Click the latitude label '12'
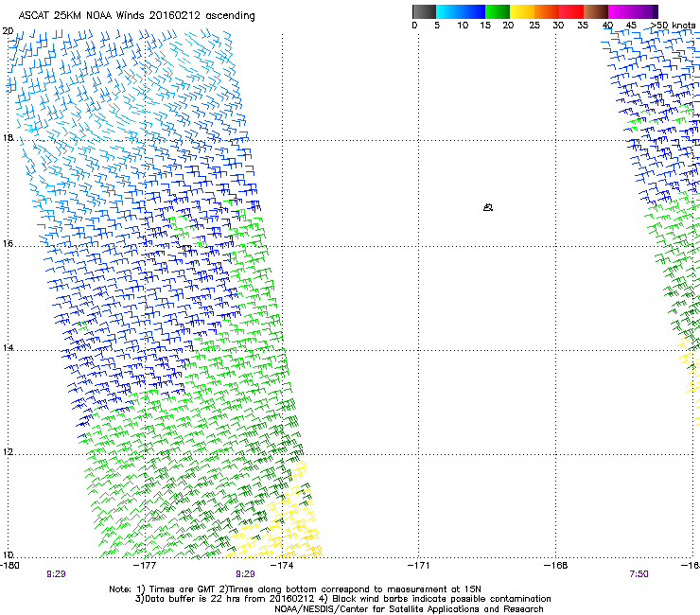Image resolution: width=700 pixels, height=615 pixels. [8, 452]
